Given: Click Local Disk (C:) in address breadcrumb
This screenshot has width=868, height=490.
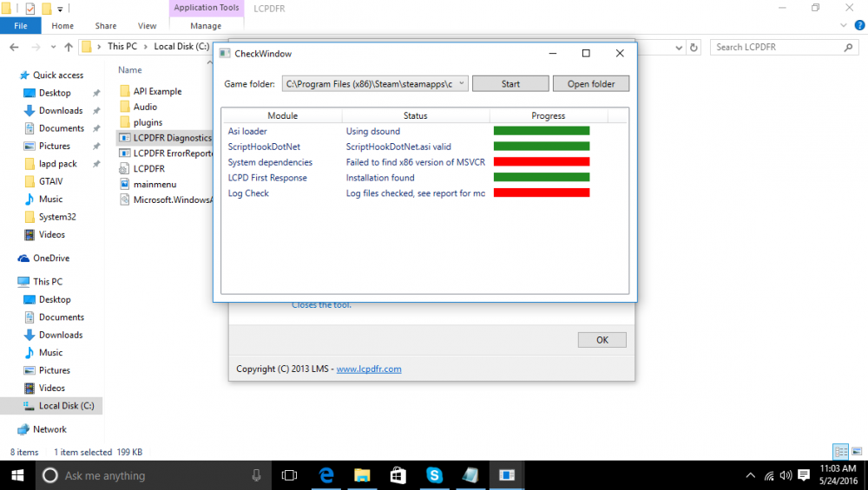Looking at the screenshot, I should pyautogui.click(x=181, y=47).
